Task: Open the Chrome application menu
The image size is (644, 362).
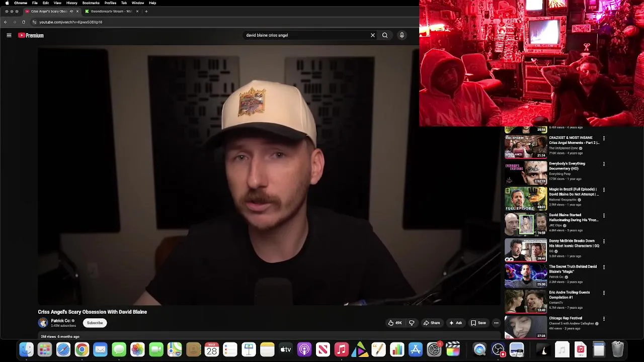Action: coord(21,3)
